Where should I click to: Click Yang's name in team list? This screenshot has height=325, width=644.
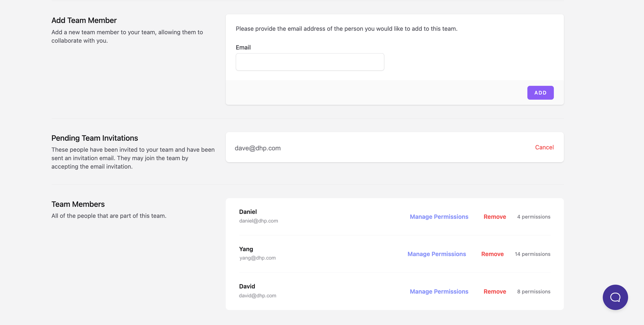click(x=246, y=249)
